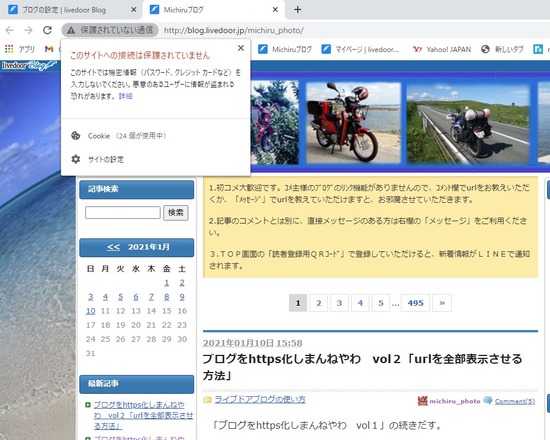
Task: Open calendar date 4
Action: 105,297
